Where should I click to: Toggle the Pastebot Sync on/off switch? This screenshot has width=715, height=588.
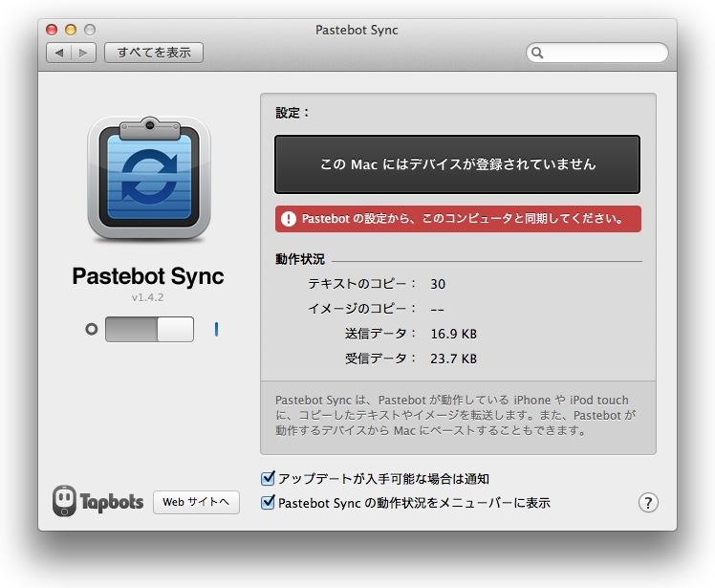pos(149,330)
